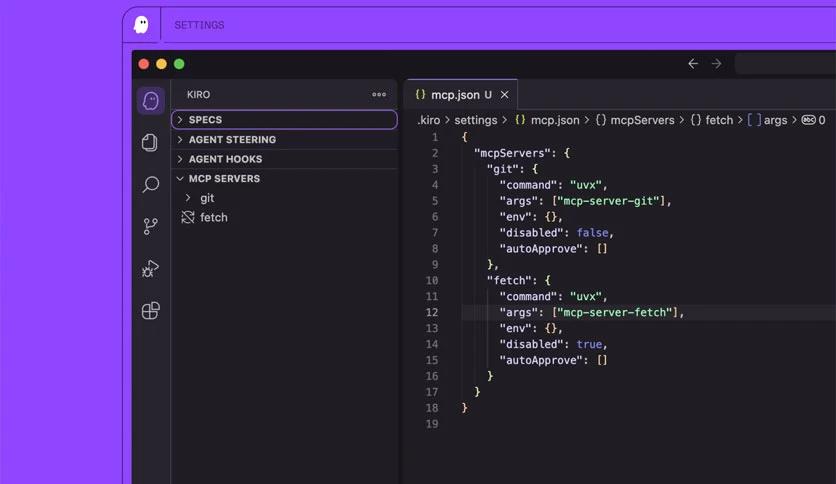Open the Kiro ghost panel in the activity bar
This screenshot has width=836, height=484.
click(151, 101)
